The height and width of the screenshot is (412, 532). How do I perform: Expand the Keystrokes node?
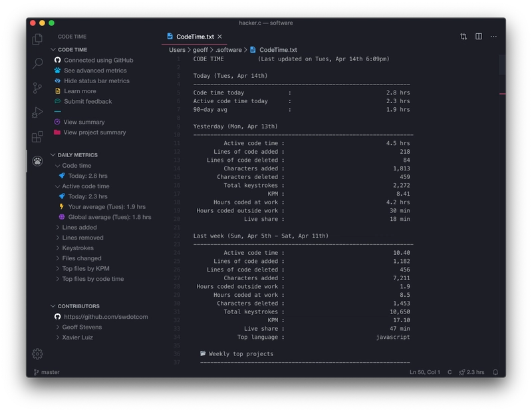pos(58,248)
